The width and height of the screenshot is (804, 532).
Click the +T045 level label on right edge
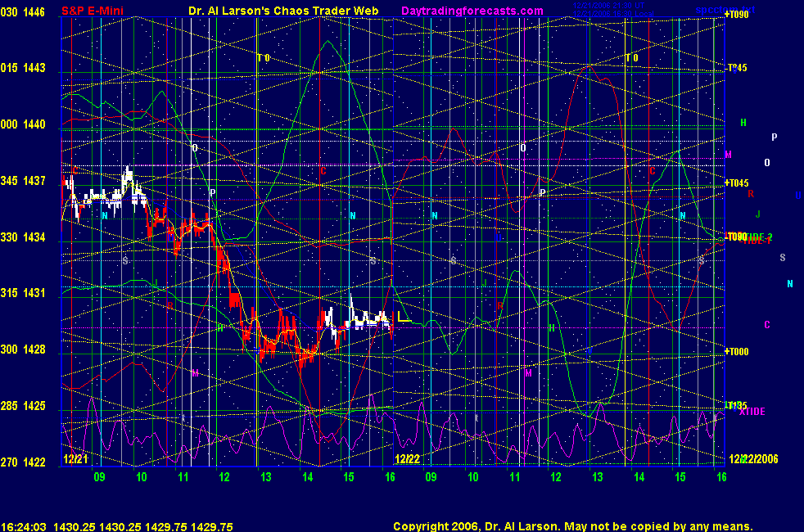736,183
